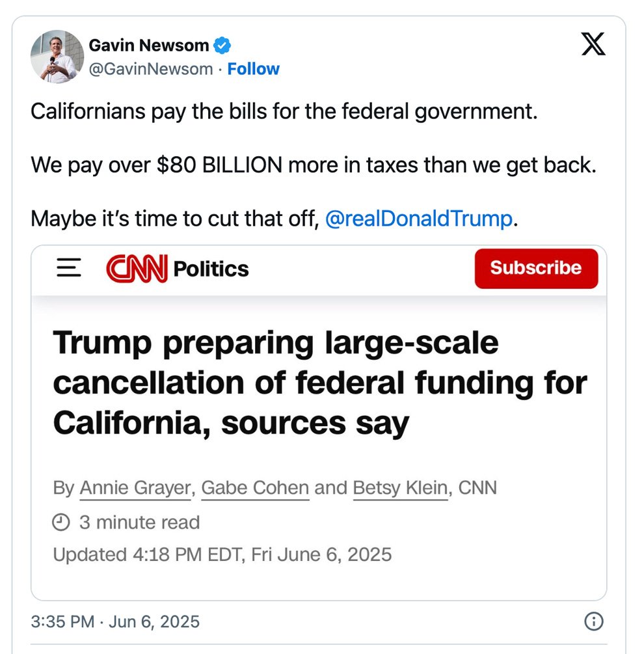
Task: Open author Gabe Cohen's link
Action: point(255,487)
